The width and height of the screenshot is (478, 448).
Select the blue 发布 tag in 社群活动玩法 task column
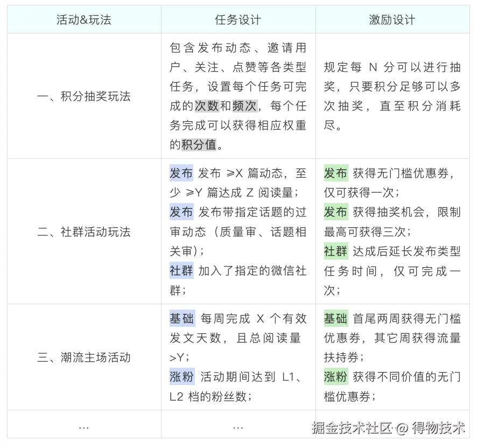[x=181, y=173]
